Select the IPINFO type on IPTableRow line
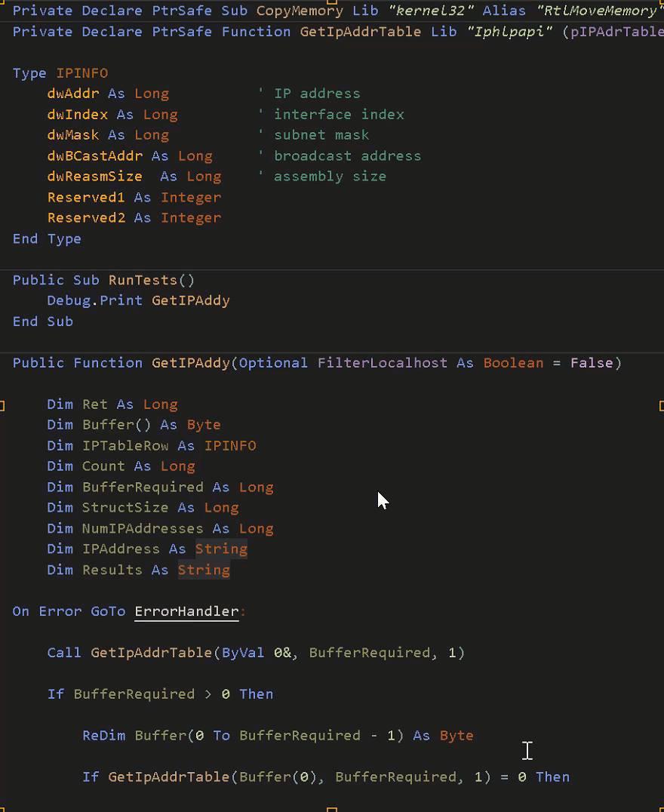The width and height of the screenshot is (664, 812). pos(230,445)
